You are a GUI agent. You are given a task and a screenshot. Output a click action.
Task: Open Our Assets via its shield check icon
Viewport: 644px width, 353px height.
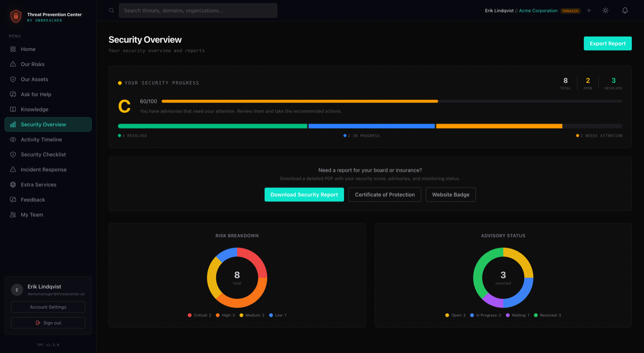click(13, 79)
